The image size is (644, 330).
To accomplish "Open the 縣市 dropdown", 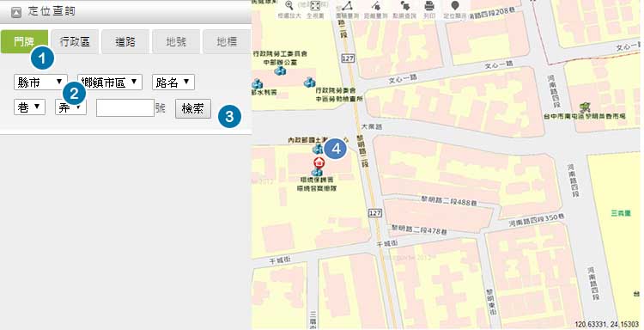I will coord(40,82).
